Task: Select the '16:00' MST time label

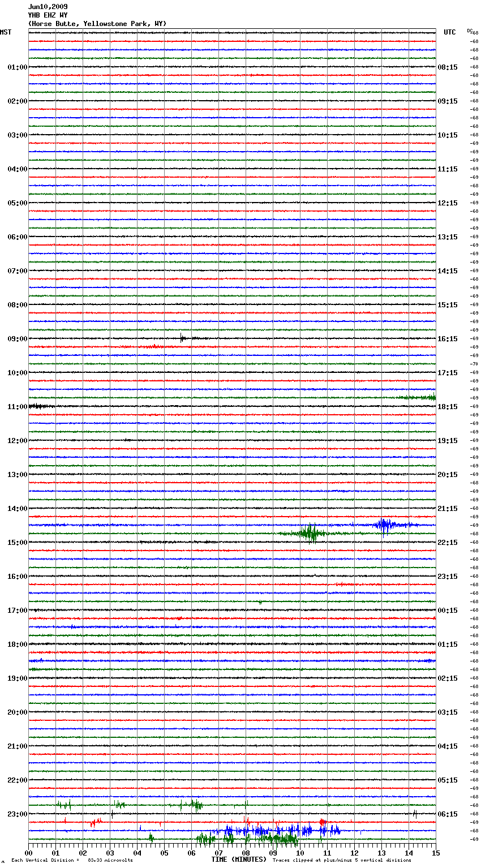Action: (18, 577)
